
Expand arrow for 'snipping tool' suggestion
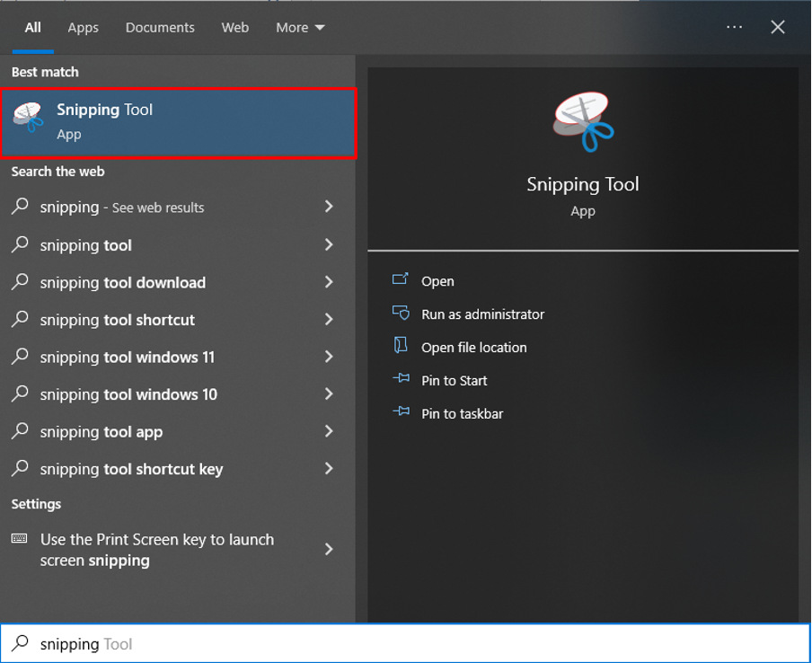click(x=329, y=244)
